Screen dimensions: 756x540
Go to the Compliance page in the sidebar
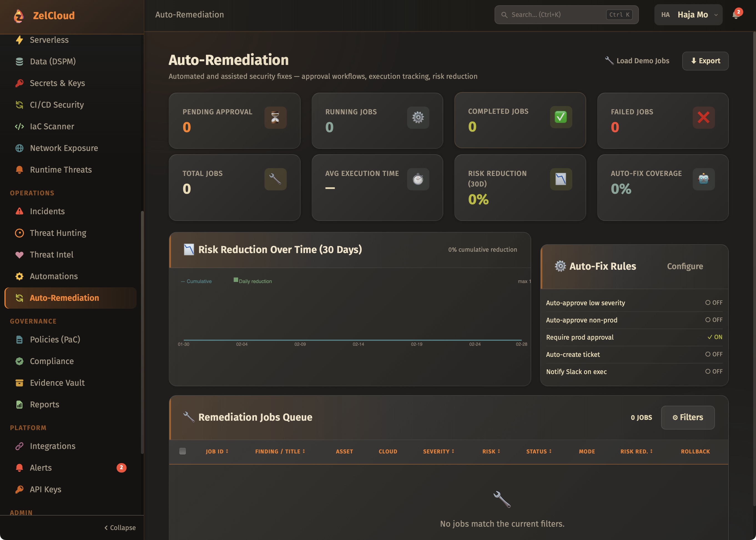(52, 361)
